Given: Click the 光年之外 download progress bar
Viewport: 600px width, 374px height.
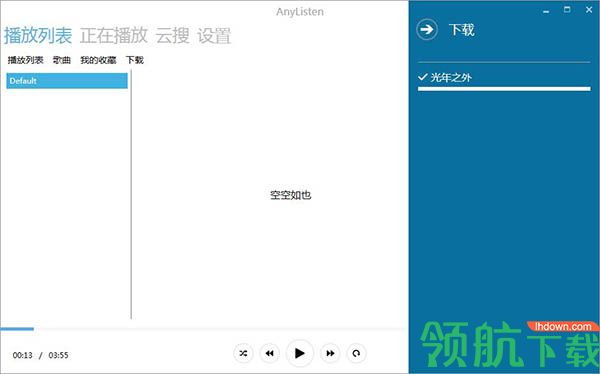Looking at the screenshot, I should (504, 89).
